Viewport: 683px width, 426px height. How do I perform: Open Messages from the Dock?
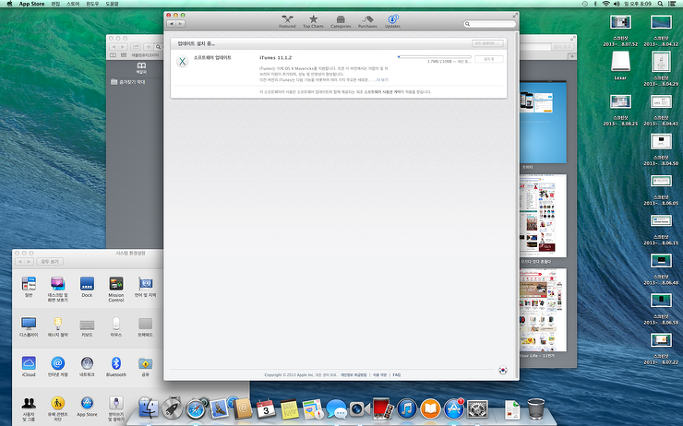point(336,409)
